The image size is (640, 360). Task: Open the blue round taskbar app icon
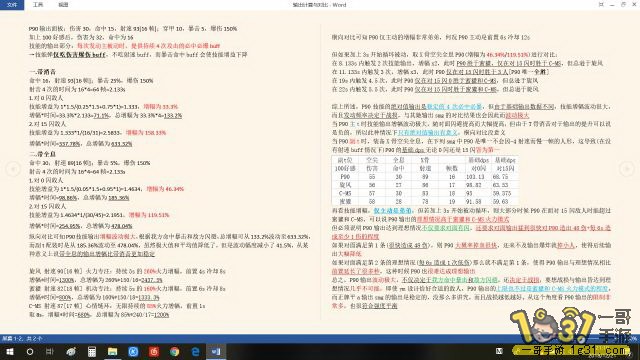[x=133, y=351]
